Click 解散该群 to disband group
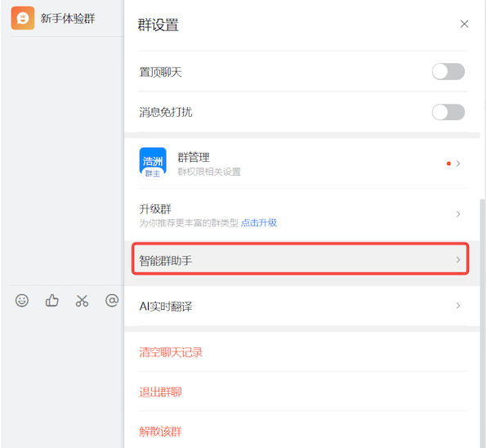 pos(160,432)
